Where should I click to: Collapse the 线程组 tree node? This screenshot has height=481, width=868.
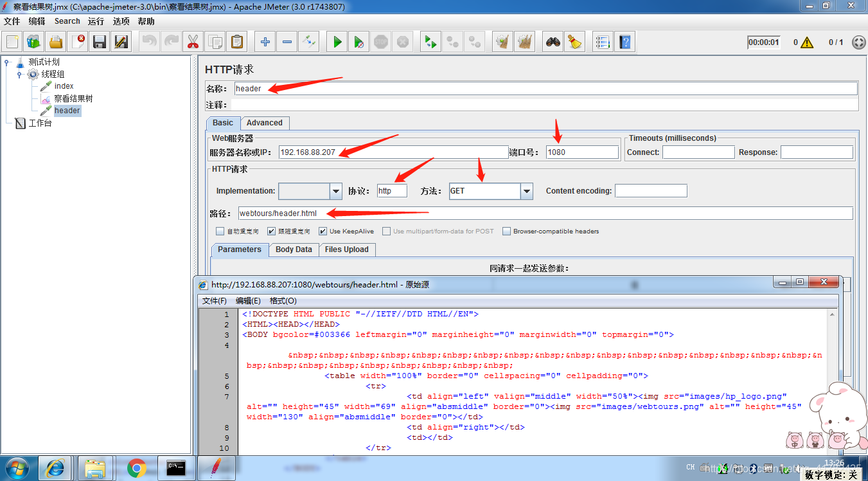(20, 75)
